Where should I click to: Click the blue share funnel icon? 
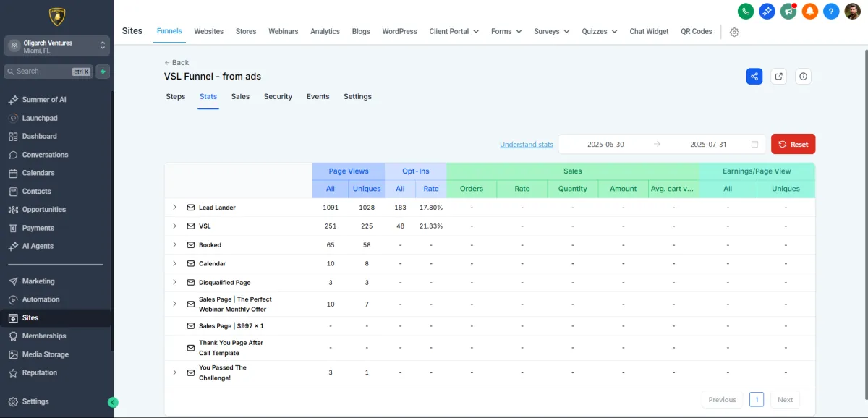click(x=754, y=77)
